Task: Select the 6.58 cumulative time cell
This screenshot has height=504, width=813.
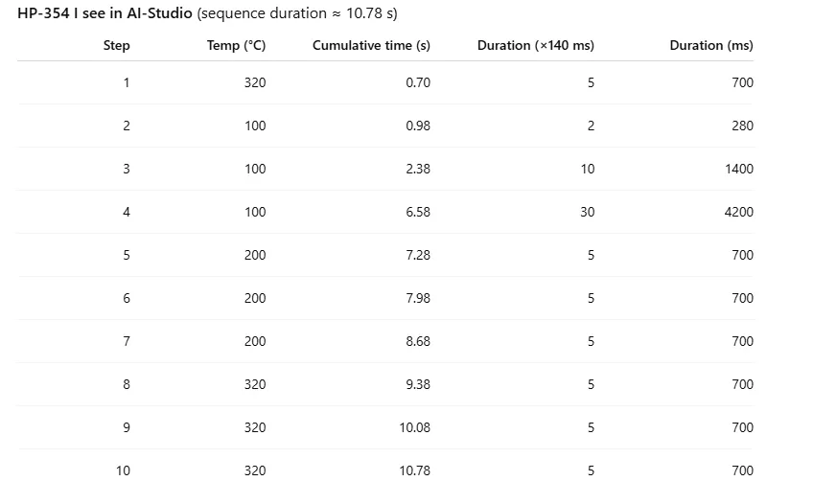Action: pyautogui.click(x=418, y=212)
